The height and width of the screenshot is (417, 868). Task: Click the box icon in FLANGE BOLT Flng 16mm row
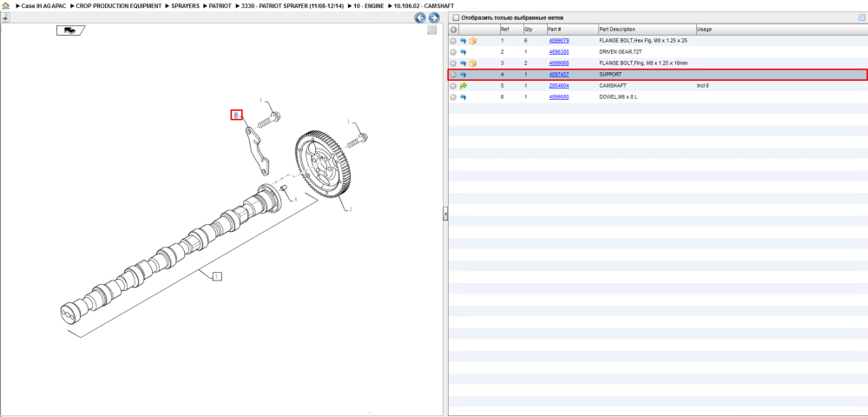[473, 63]
